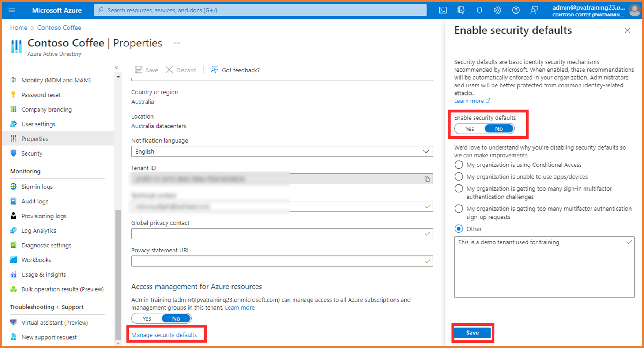Close the Enable security defaults panel

tap(628, 30)
